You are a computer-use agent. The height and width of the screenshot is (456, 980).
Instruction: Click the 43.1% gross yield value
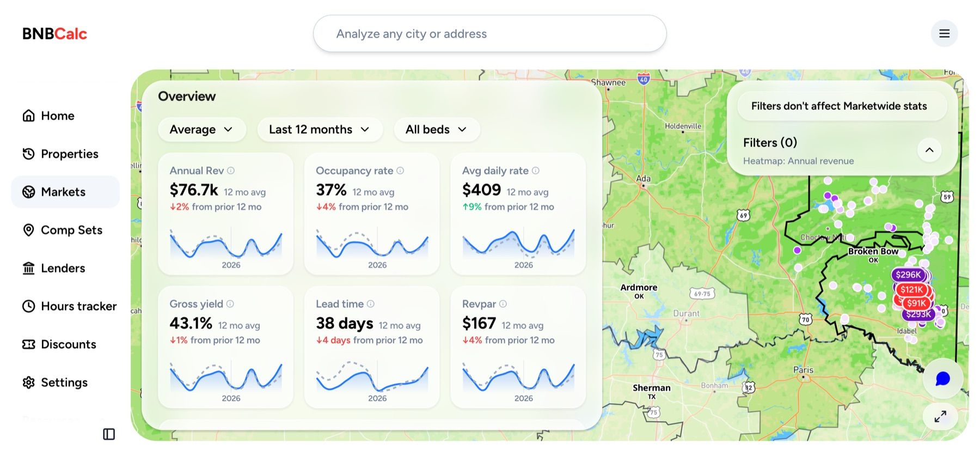(191, 323)
